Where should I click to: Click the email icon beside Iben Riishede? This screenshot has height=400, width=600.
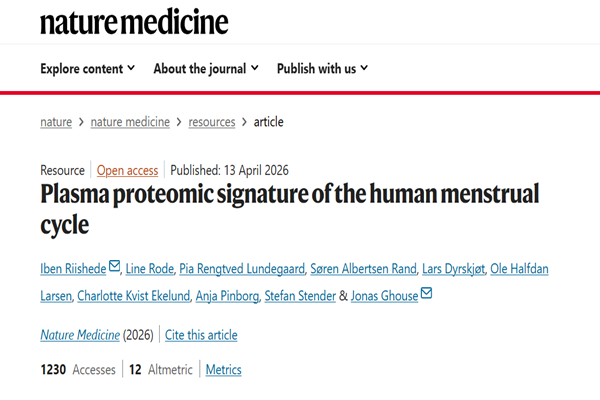[x=114, y=266]
